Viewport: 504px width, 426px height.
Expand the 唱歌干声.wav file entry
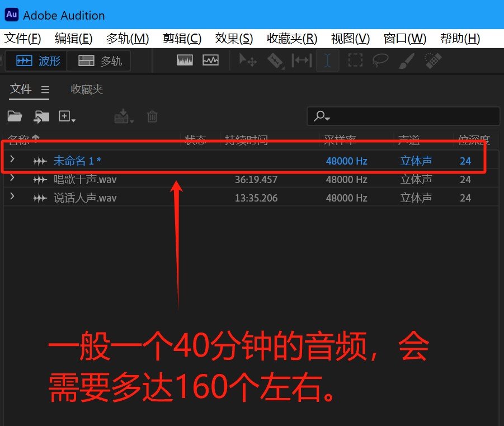pos(12,179)
